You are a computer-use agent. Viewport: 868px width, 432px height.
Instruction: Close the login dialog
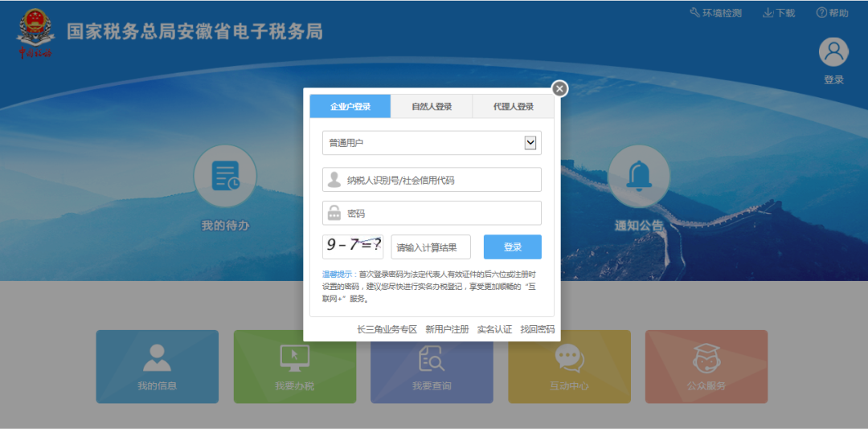(x=559, y=88)
